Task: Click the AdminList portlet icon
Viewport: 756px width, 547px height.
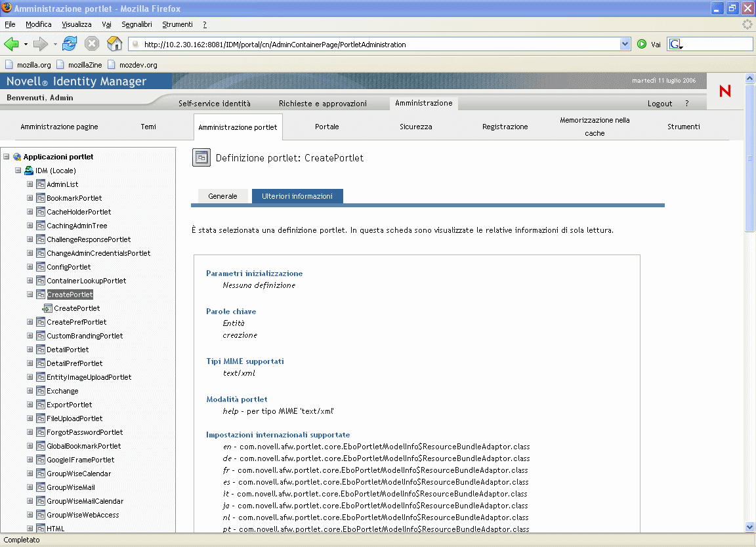Action: coord(41,184)
